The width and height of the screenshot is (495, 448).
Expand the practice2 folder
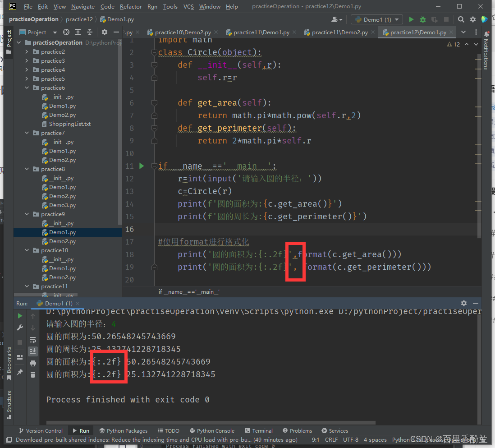click(27, 52)
